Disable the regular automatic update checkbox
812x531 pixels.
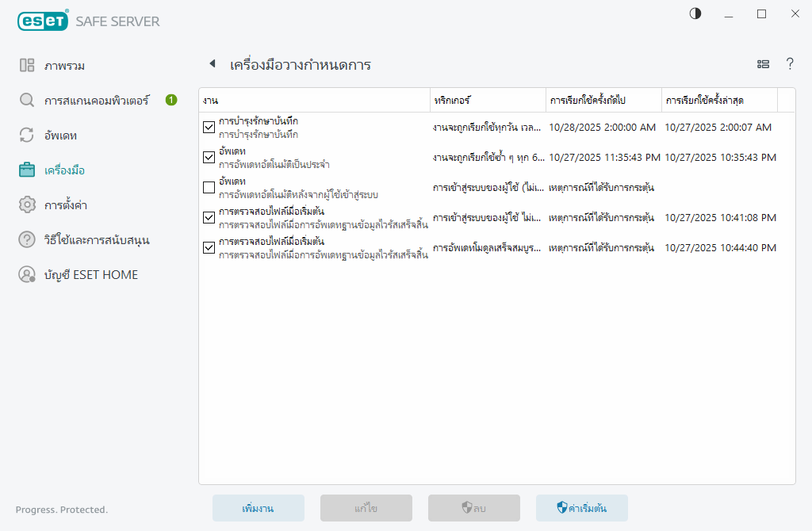point(209,158)
